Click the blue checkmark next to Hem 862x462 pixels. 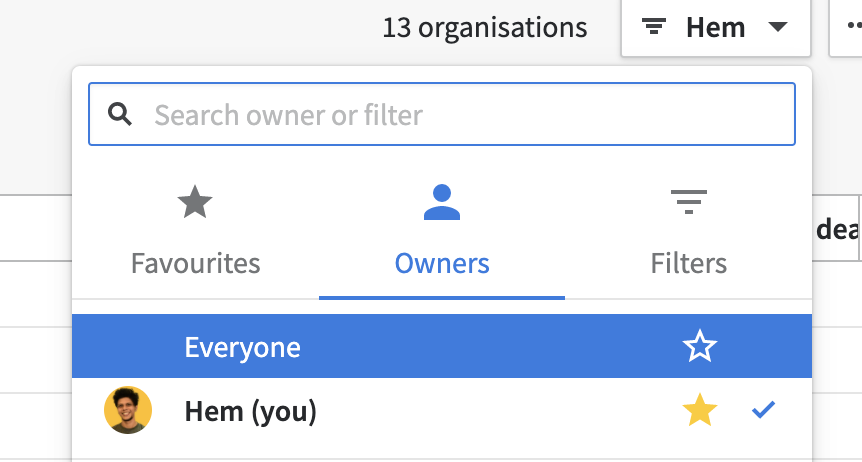(764, 410)
